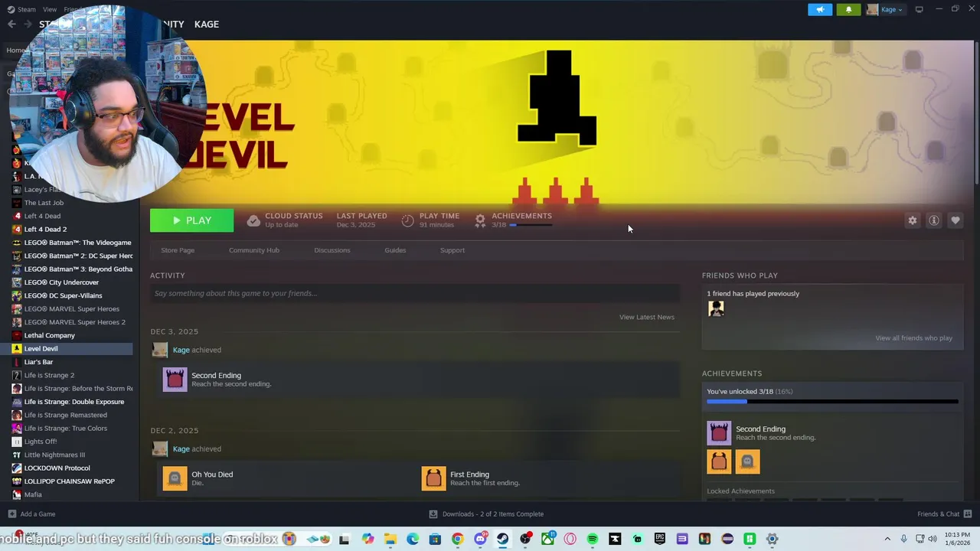
Task: Click the Downloads status text
Action: (493, 514)
